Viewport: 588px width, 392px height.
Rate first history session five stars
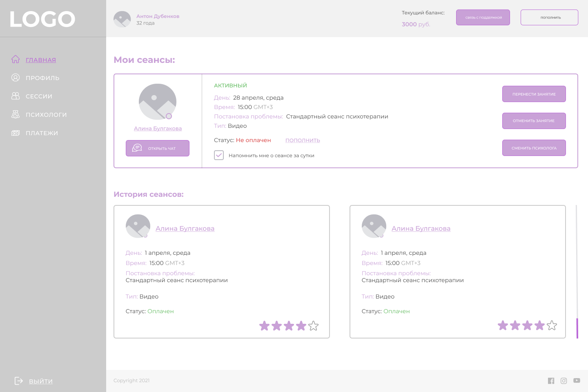pyautogui.click(x=313, y=326)
